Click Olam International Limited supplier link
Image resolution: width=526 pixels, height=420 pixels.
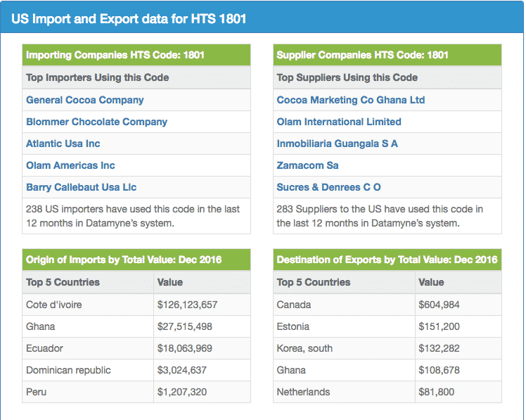[x=339, y=122]
